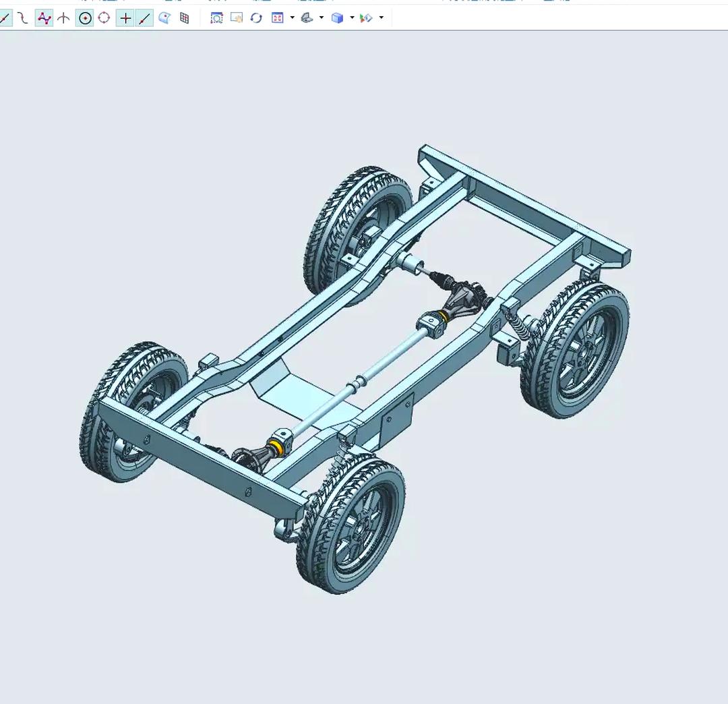Enable the Quadrant Point snap icon
The width and height of the screenshot is (728, 704).
104,18
